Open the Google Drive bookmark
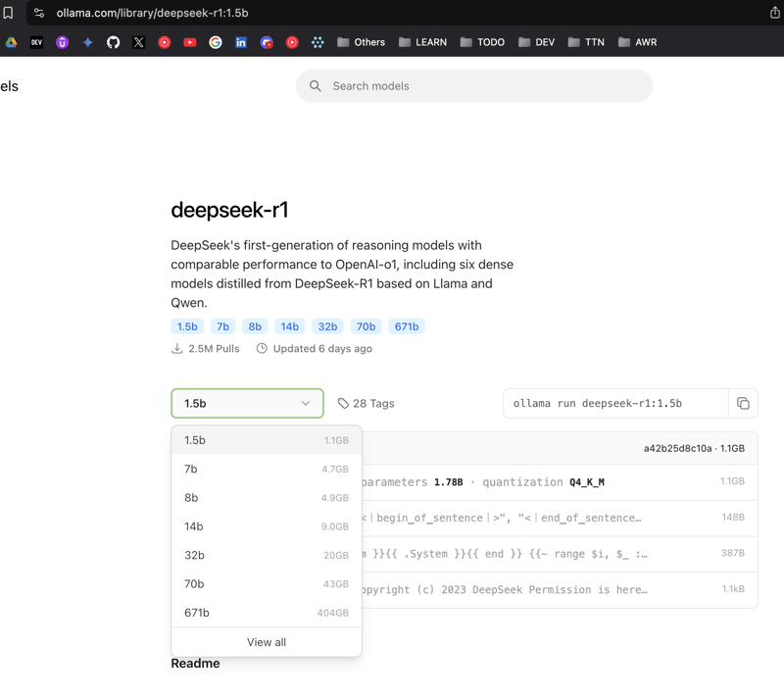 pyautogui.click(x=11, y=42)
